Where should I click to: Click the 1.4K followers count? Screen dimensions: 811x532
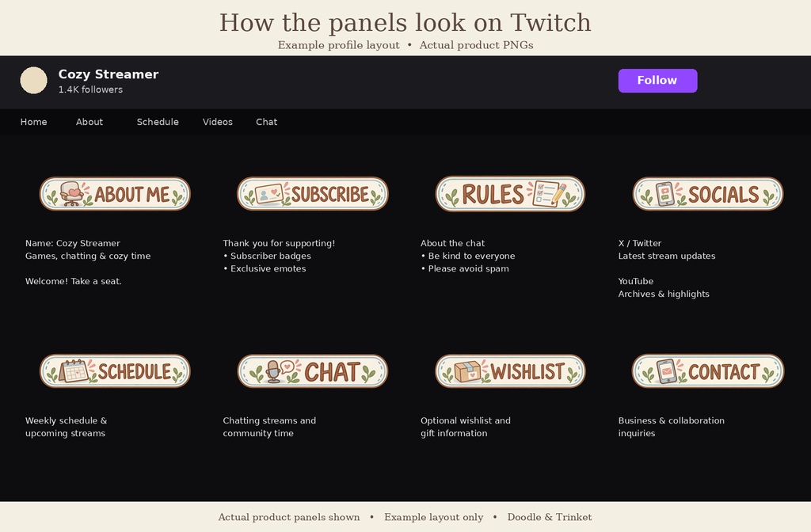coord(90,89)
